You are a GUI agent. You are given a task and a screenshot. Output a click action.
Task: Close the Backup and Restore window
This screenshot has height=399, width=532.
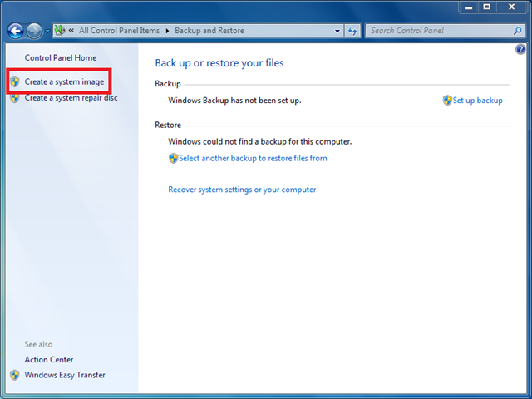(x=512, y=7)
